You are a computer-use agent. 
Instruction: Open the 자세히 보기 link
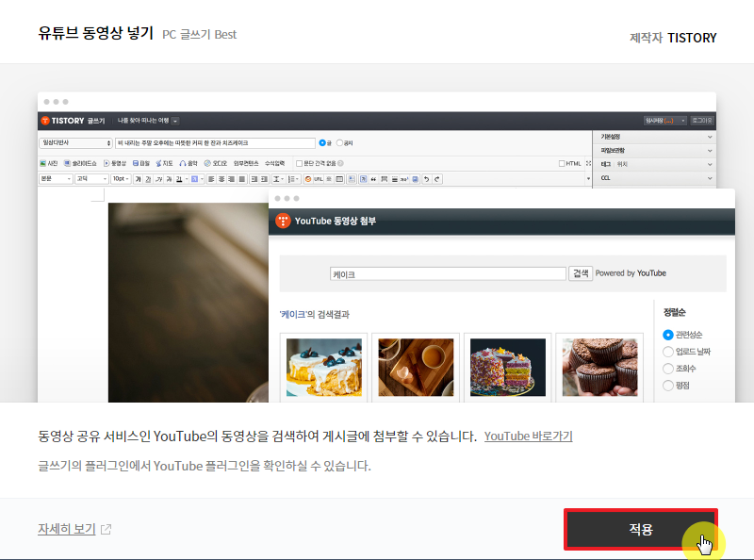click(67, 529)
